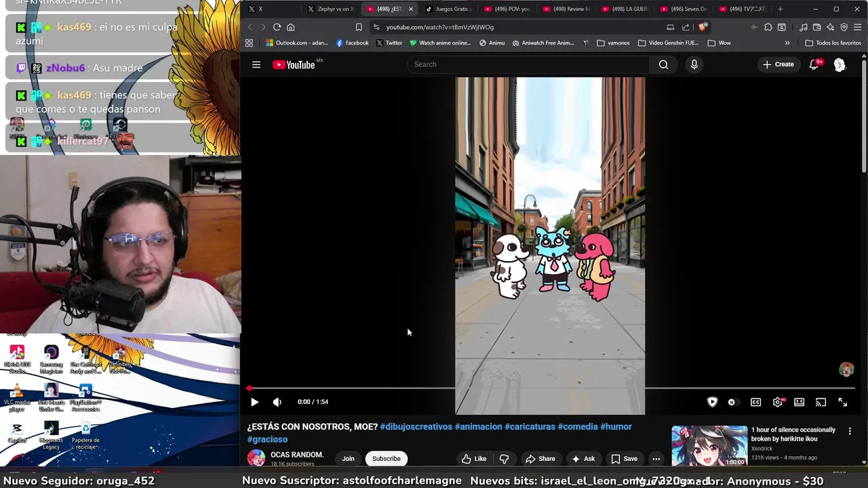Switch to the (498) LA GUER tab
This screenshot has width=868, height=488.
click(x=625, y=9)
